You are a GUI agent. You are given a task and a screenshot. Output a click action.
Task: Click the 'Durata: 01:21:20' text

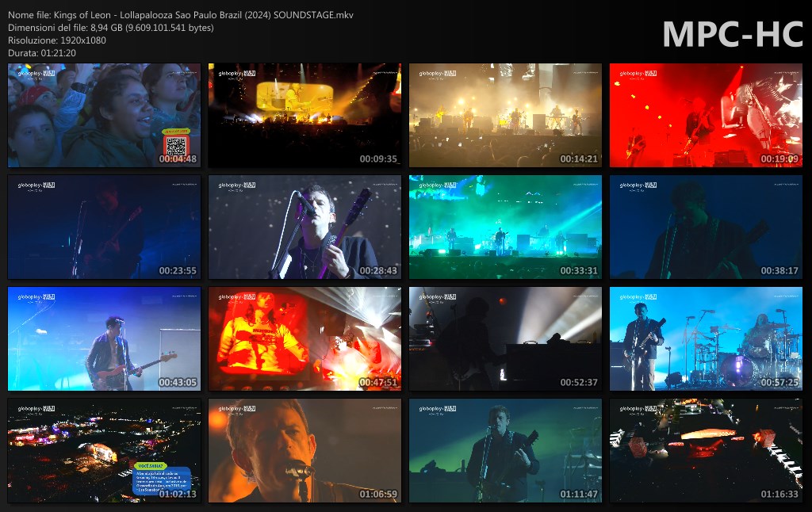(41, 52)
